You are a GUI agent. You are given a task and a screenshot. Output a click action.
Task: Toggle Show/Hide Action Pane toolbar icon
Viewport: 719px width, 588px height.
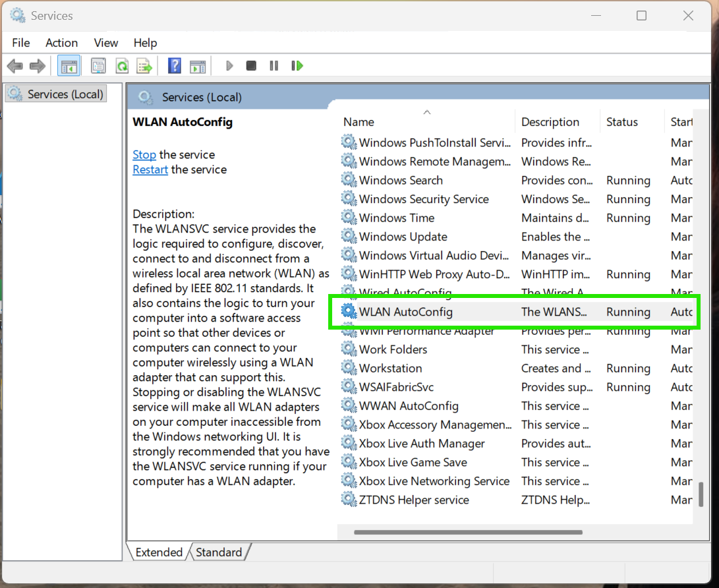click(198, 66)
